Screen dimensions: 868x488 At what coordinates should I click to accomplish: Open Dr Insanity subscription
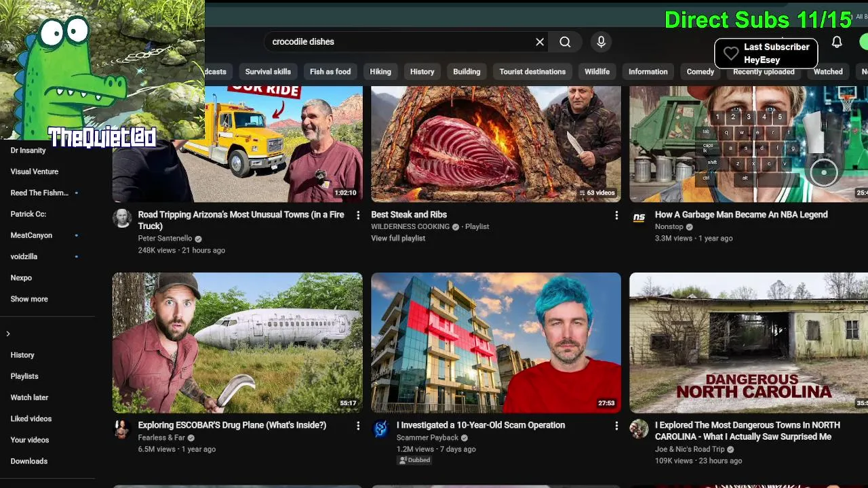(x=28, y=150)
